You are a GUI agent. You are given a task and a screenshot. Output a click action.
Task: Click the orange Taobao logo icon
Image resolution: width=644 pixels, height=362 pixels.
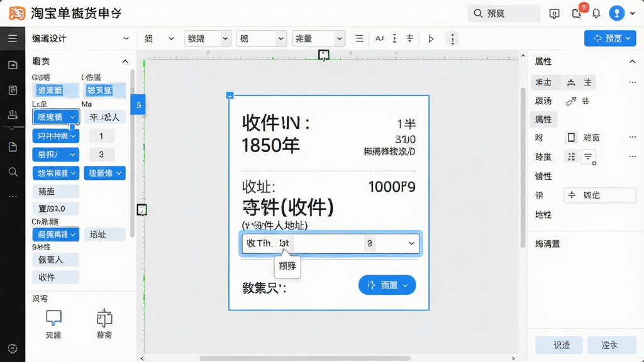[x=17, y=13]
